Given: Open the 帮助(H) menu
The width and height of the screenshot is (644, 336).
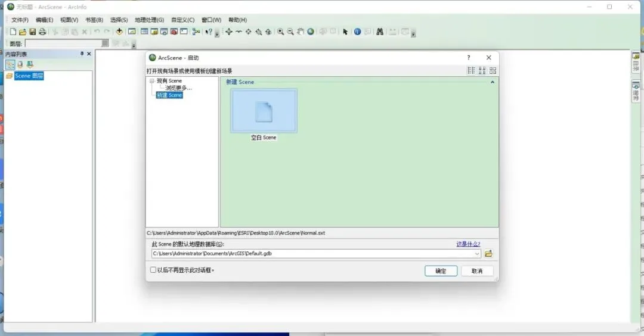Looking at the screenshot, I should tap(237, 20).
